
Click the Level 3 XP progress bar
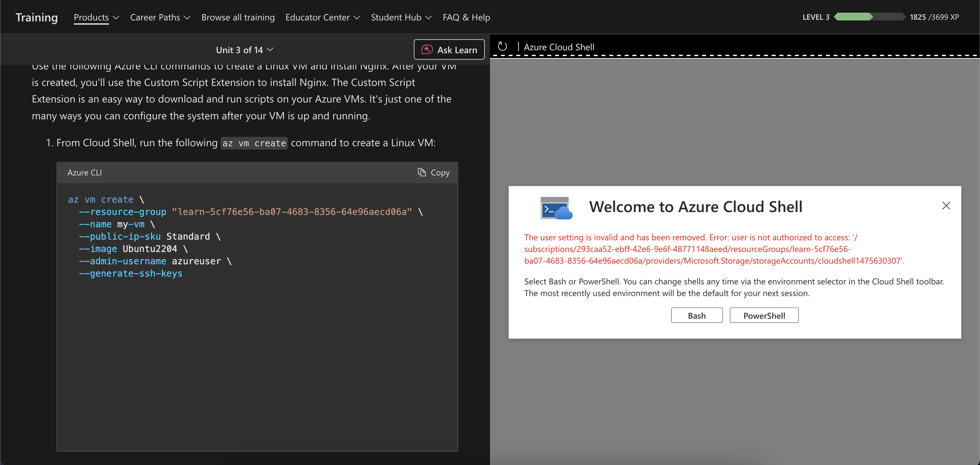pos(869,17)
